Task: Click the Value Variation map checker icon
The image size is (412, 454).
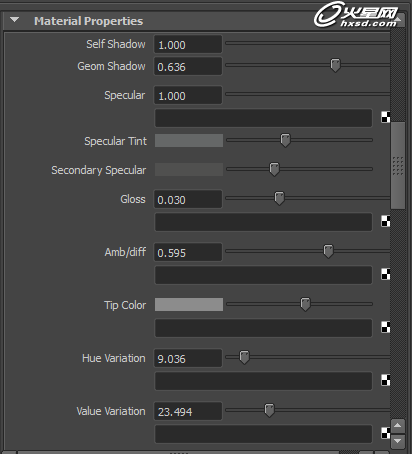Action: 386,433
